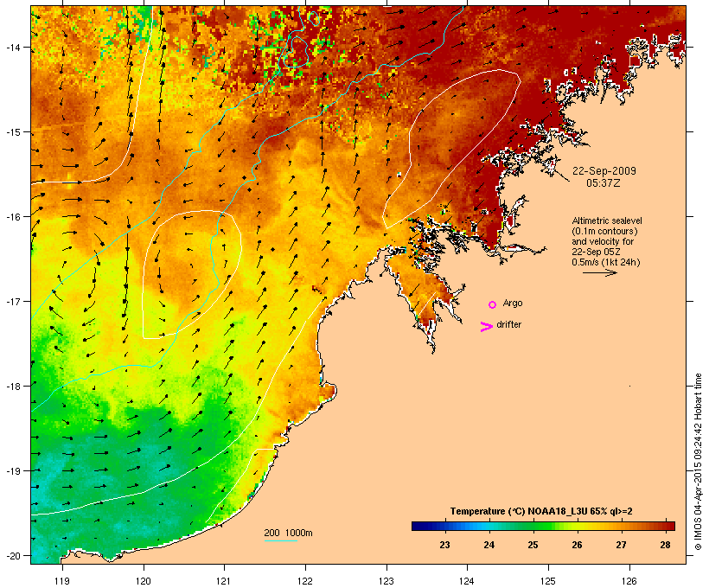This screenshot has width=709, height=588.
Task: Click the '22-Sep-2009' date text
Action: coord(604,171)
